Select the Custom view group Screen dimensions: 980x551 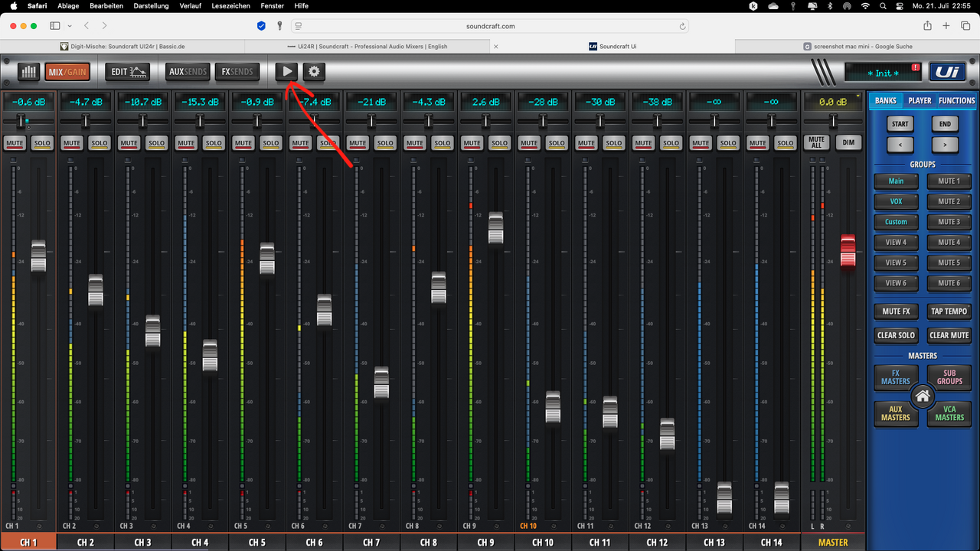coord(896,222)
